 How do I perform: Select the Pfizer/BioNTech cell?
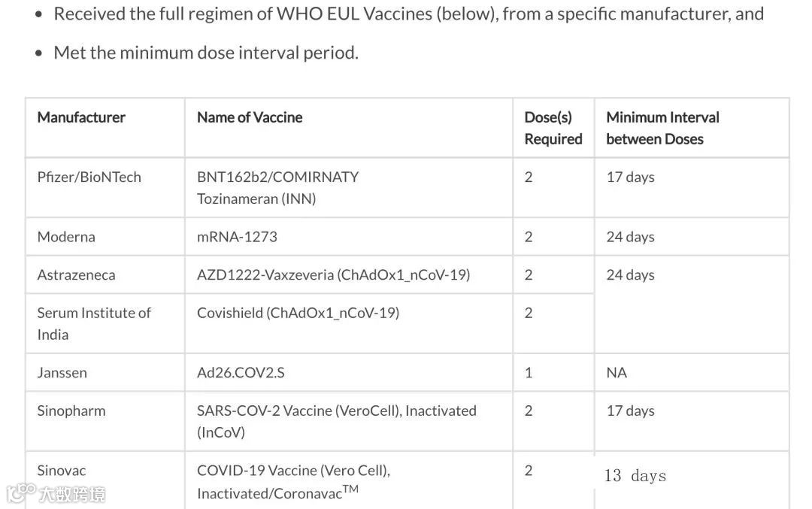[89, 177]
